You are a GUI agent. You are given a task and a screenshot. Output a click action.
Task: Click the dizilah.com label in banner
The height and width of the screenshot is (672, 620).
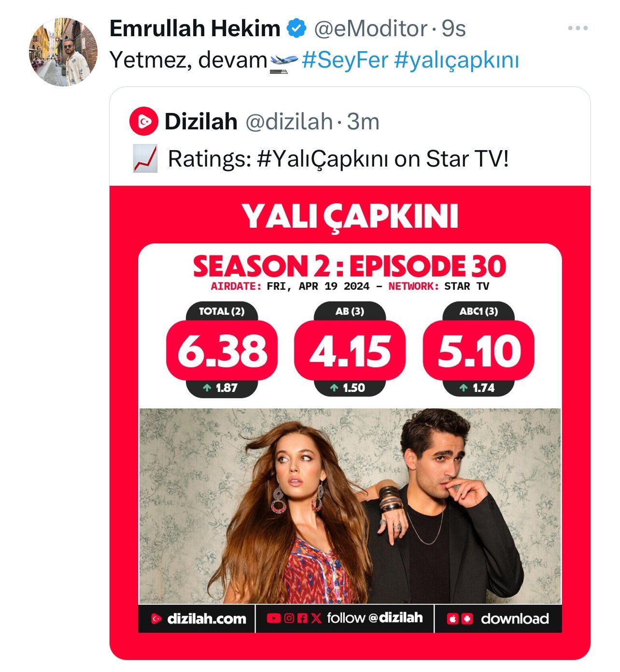206,619
